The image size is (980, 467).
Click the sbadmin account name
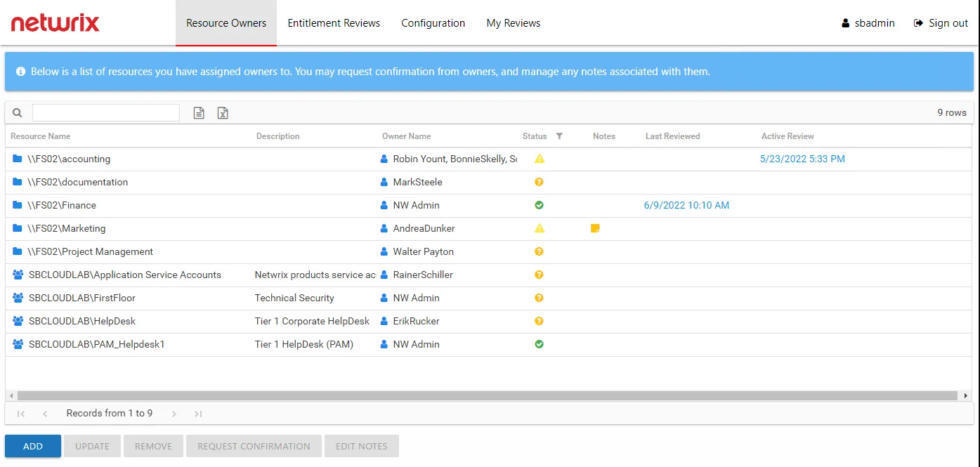coord(874,22)
